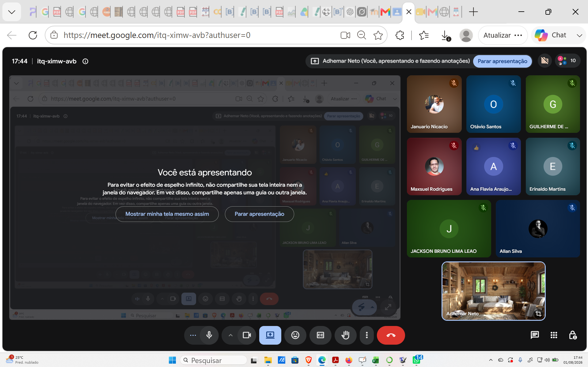Send an emoji reaction
Image resolution: width=588 pixels, height=367 pixels.
[x=295, y=335]
